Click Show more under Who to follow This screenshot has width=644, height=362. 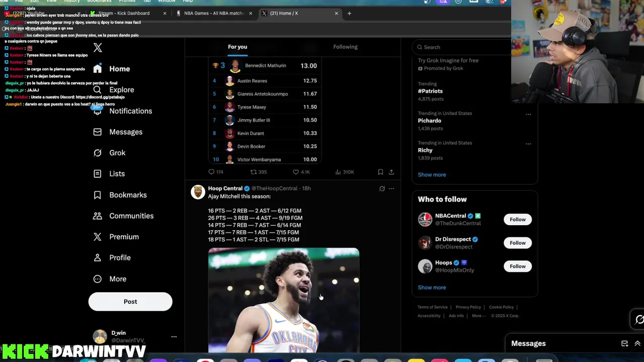[432, 288]
